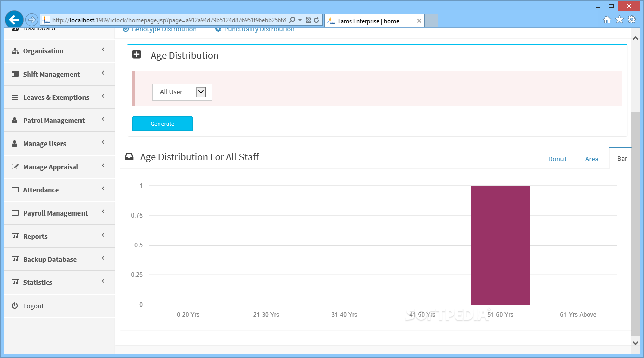Switch to the Donut chart tab

(557, 159)
